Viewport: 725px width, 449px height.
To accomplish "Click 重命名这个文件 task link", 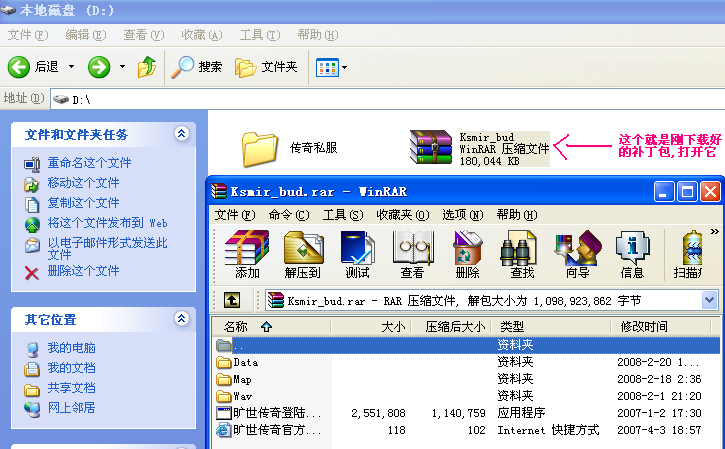I will point(89,163).
